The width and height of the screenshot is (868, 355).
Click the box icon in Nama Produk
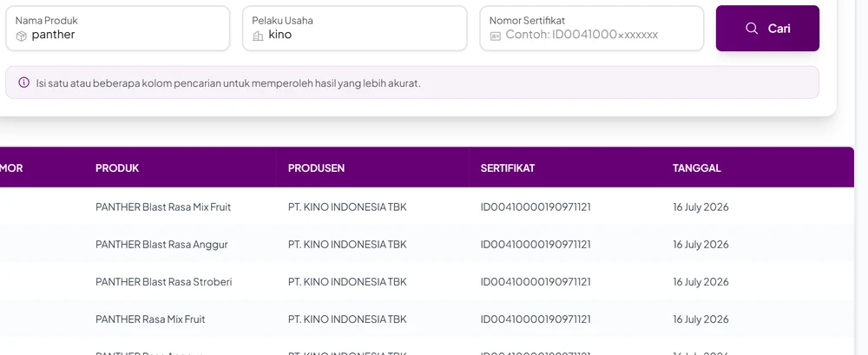click(21, 36)
